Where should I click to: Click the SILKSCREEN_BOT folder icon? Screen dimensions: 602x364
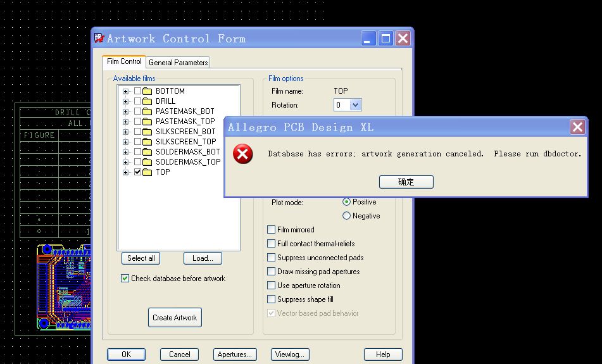147,132
